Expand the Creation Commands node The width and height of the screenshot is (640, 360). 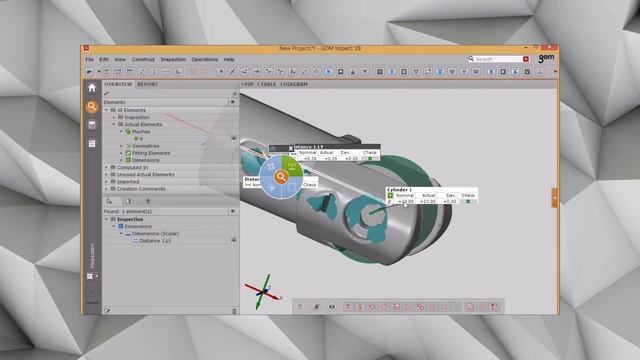click(107, 189)
